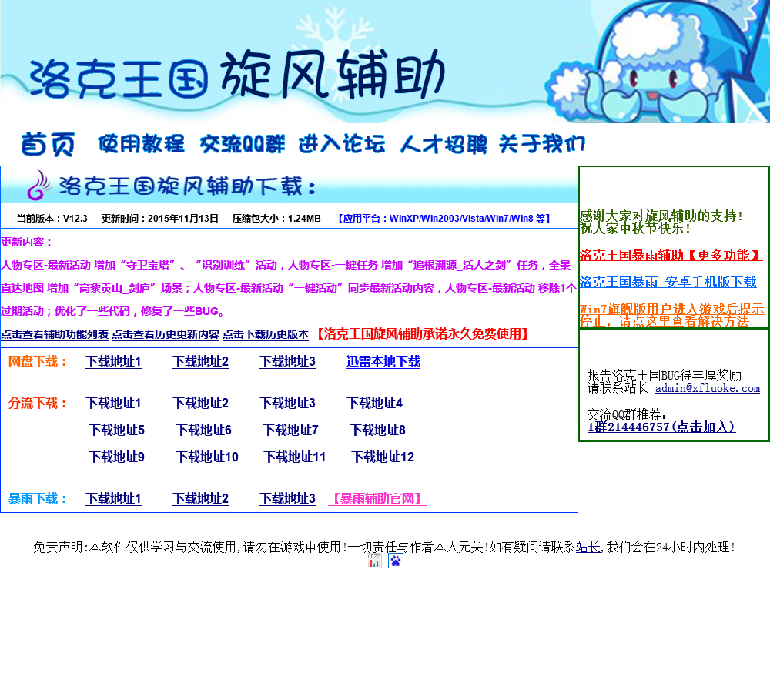Click 下载地址12 link
The image size is (770, 700).
click(x=383, y=457)
